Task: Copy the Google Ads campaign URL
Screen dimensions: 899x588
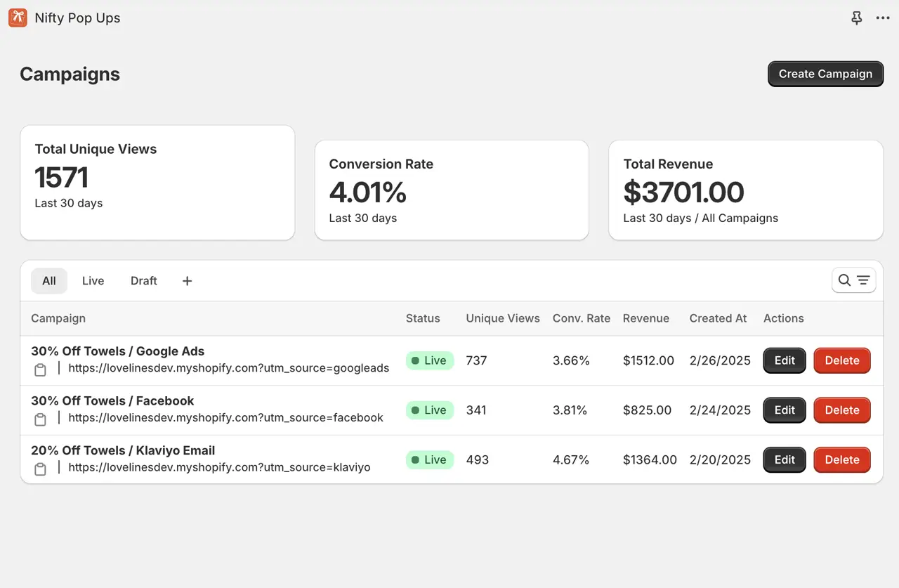Action: point(41,370)
